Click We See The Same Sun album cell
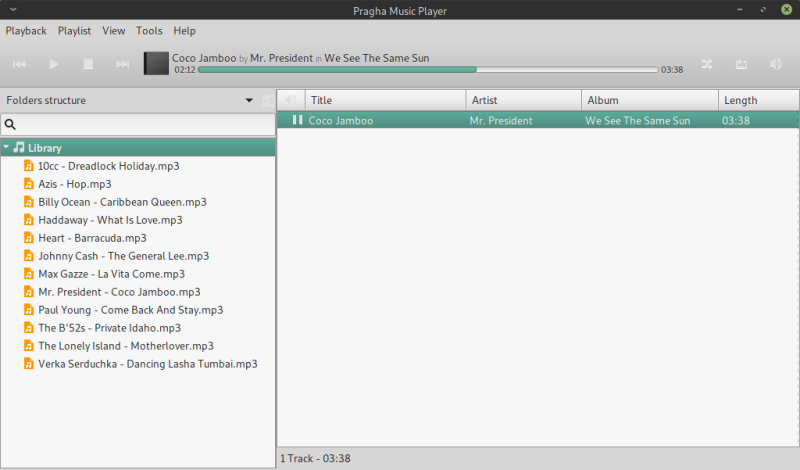Screen dimensions: 800x470 click(638, 121)
